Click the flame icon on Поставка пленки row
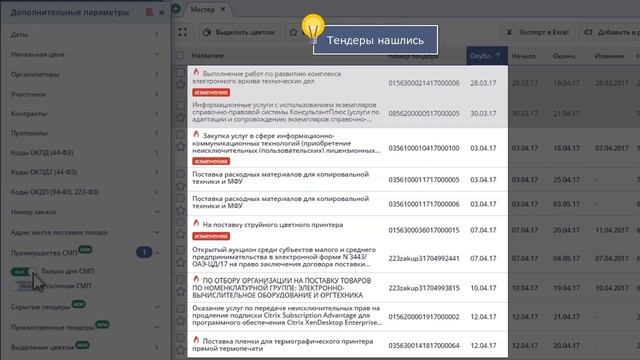The height and width of the screenshot is (360, 640). 196,340
